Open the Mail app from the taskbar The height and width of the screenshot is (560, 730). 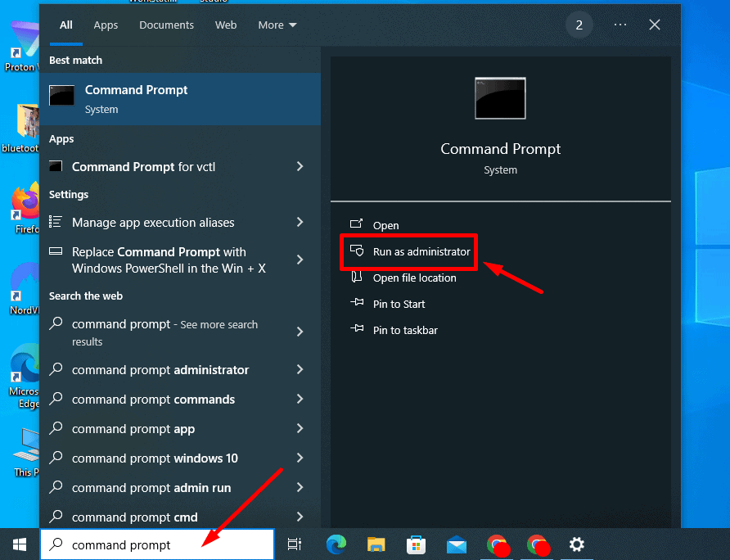pos(457,544)
